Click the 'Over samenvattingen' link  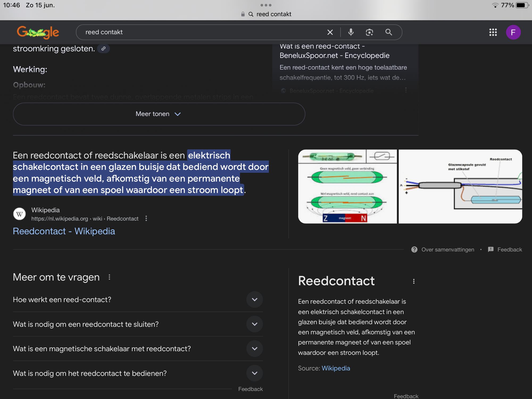pyautogui.click(x=448, y=250)
